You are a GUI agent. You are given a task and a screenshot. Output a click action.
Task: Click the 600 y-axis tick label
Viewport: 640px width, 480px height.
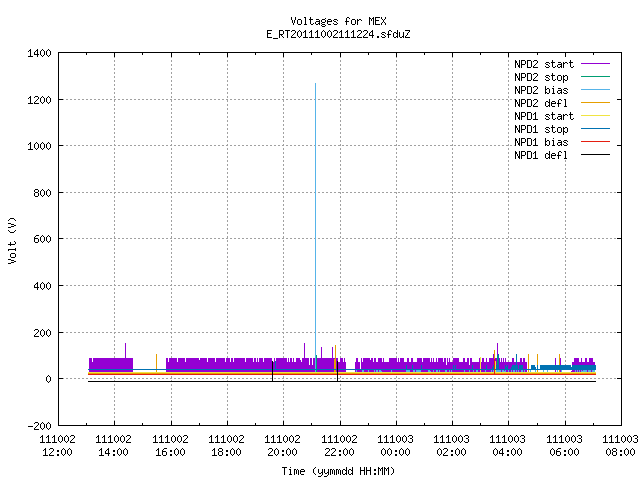[x=42, y=239]
